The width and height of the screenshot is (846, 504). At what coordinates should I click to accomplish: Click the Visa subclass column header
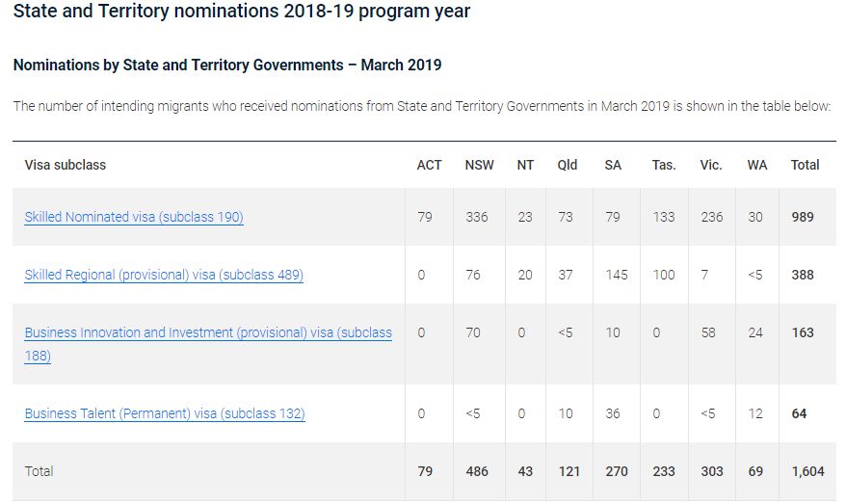(x=66, y=165)
